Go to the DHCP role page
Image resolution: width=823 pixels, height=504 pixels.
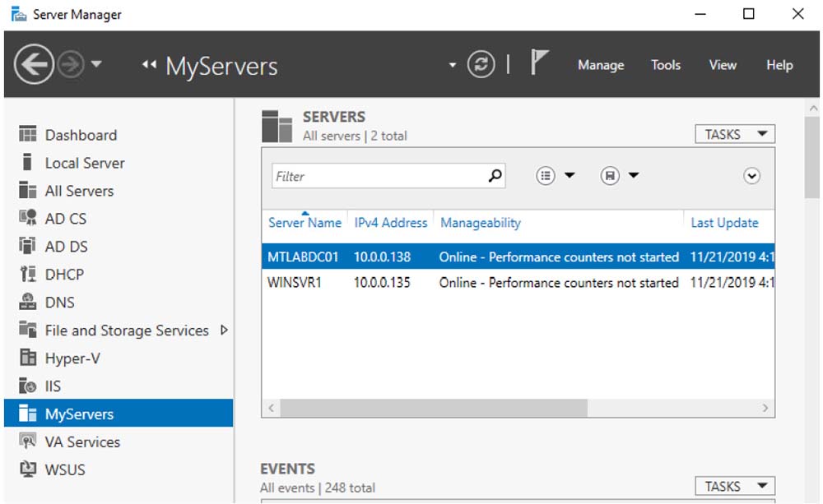tap(64, 275)
